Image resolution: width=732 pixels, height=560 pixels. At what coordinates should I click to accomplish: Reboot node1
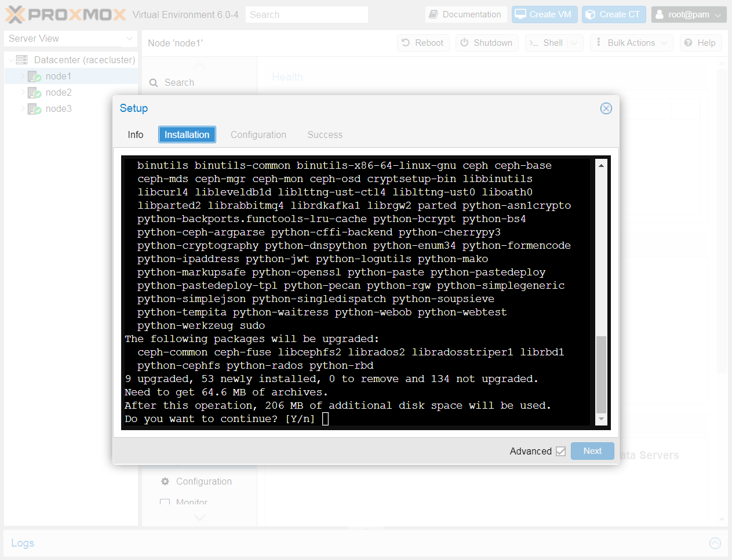[x=423, y=43]
